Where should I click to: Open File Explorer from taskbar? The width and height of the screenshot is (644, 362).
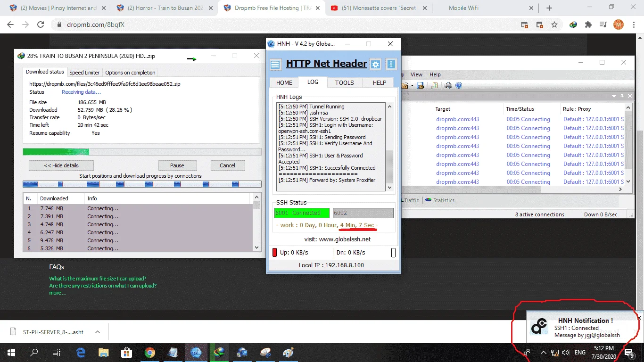[x=103, y=352]
